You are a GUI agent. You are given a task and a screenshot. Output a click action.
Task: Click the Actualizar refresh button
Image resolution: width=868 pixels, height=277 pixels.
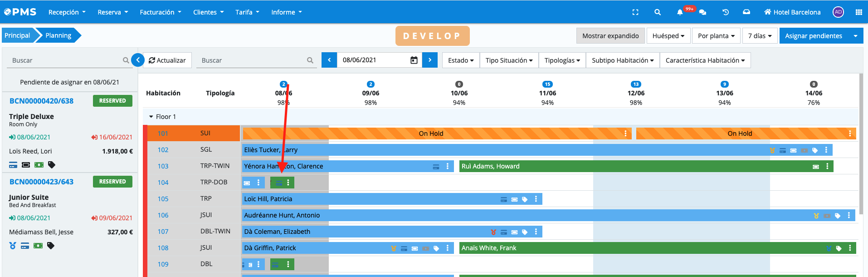167,60
